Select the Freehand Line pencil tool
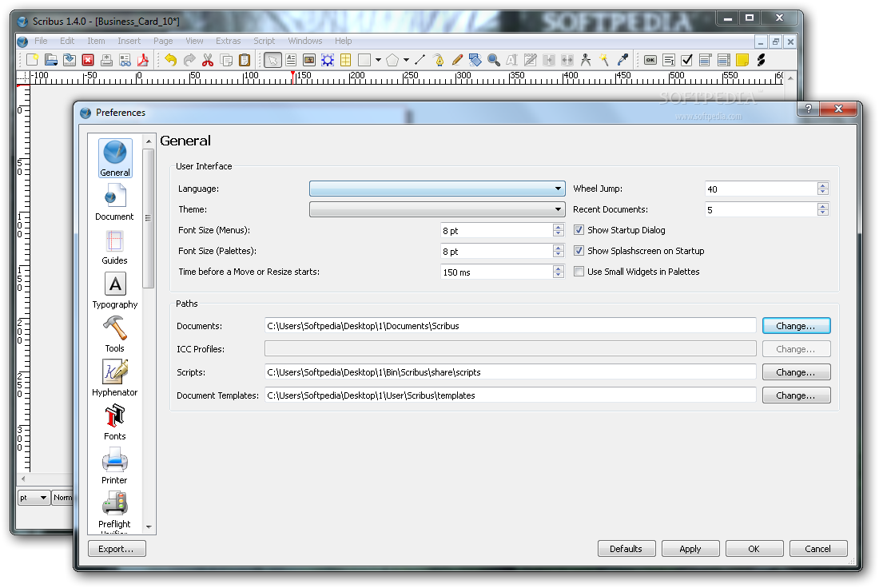The width and height of the screenshot is (879, 588). 457,60
